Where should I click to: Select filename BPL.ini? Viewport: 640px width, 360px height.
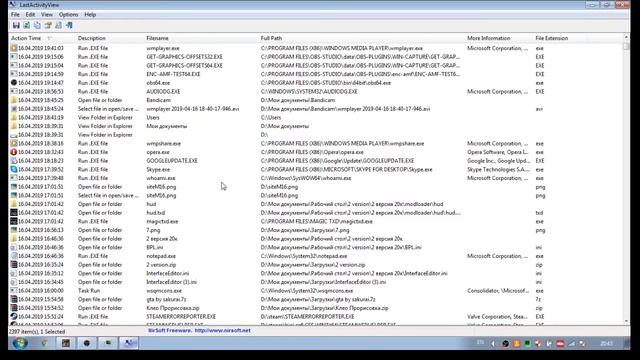point(155,247)
